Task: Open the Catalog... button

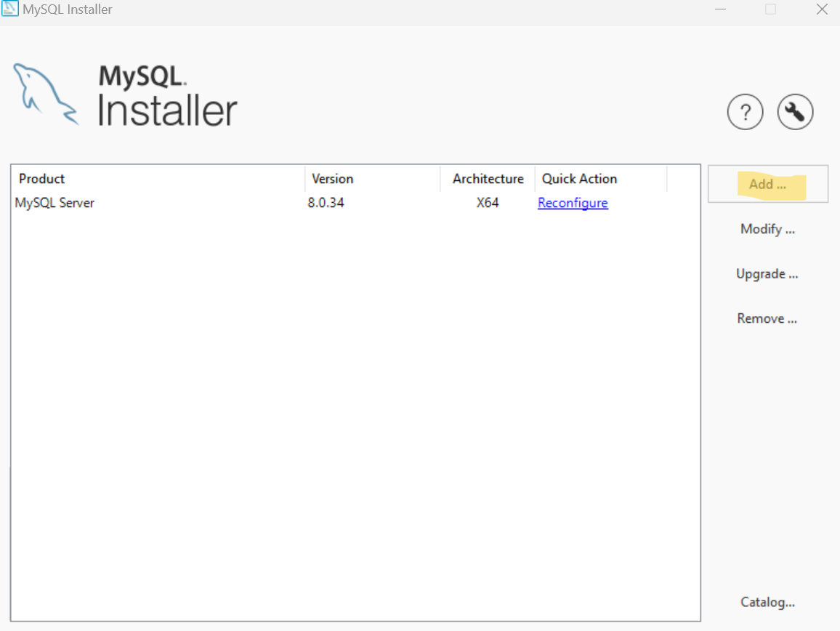Action: pos(767,602)
